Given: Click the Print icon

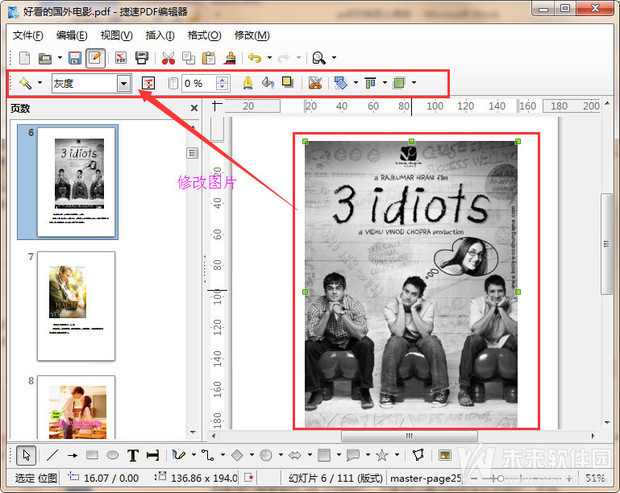Looking at the screenshot, I should 142,58.
